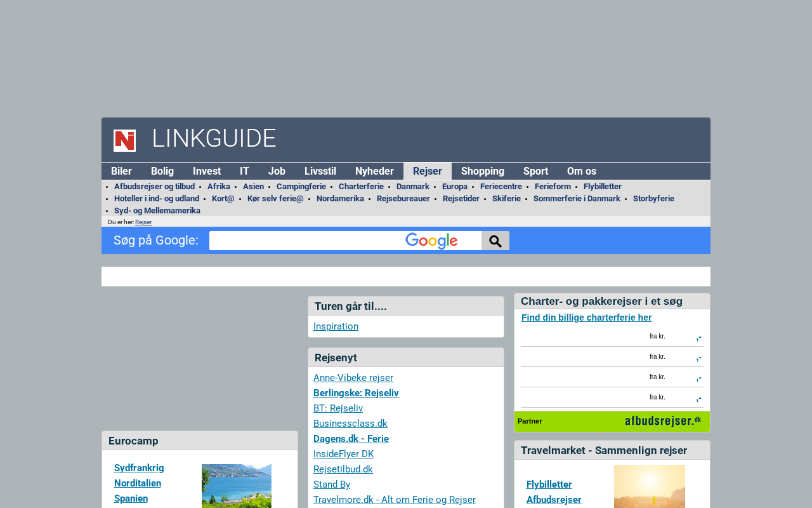
Task: Open the Sydfrankrig Eurocamp link
Action: click(139, 468)
